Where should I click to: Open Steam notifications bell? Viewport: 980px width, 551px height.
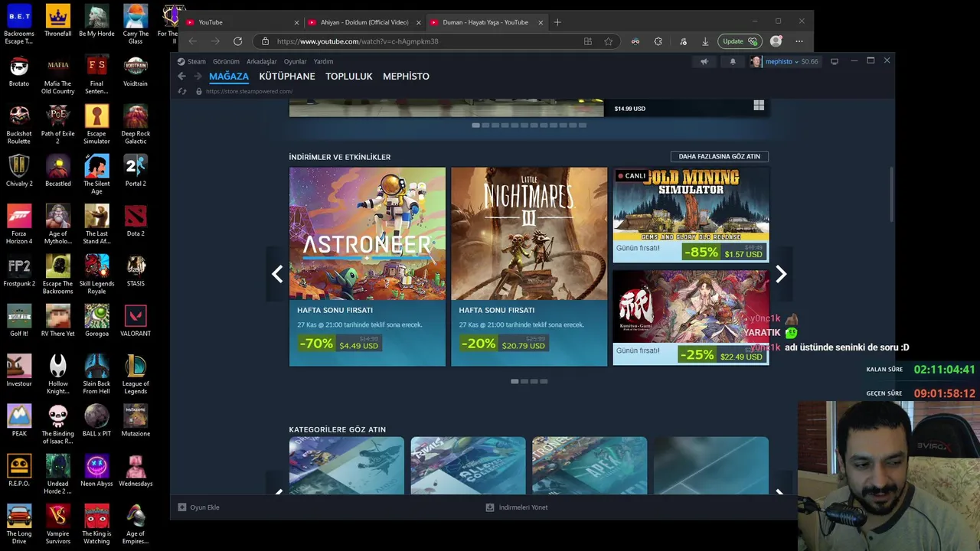pos(733,61)
